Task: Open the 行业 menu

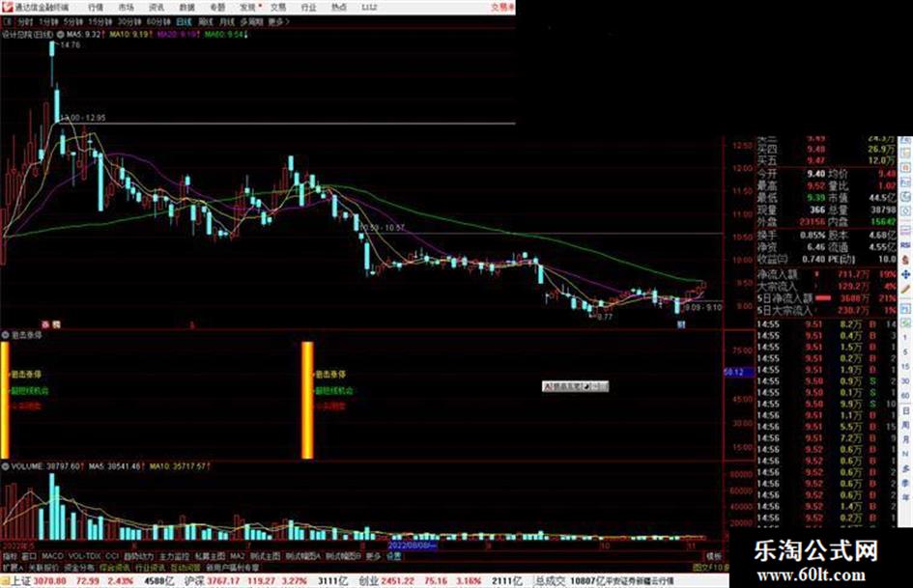Action: click(x=308, y=8)
